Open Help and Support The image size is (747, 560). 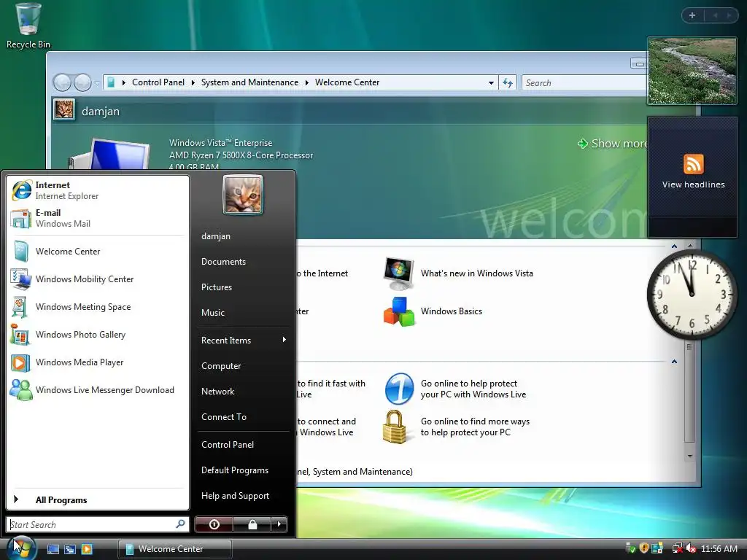243,496
